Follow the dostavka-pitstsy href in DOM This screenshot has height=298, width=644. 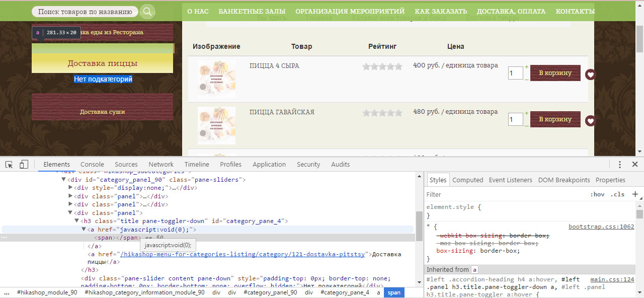click(x=243, y=254)
